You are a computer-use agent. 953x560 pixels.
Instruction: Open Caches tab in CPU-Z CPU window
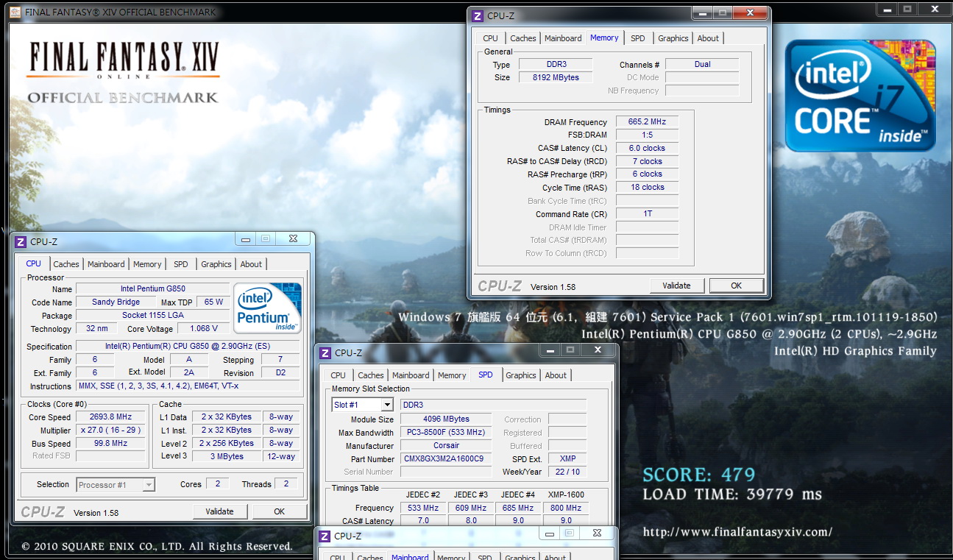tap(66, 264)
